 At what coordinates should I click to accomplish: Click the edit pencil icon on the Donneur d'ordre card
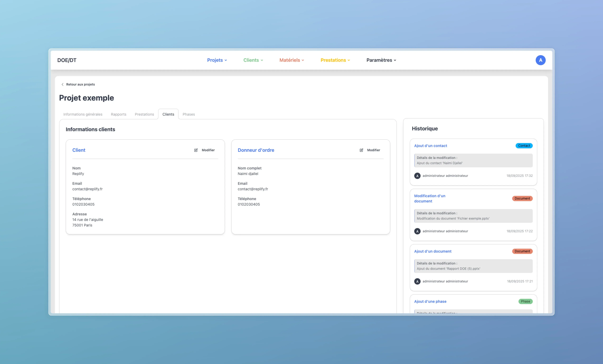(361, 150)
